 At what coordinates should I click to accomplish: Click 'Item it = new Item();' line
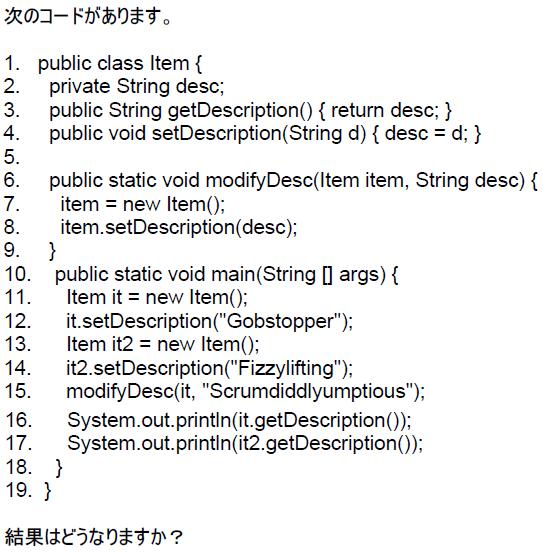pos(157,298)
